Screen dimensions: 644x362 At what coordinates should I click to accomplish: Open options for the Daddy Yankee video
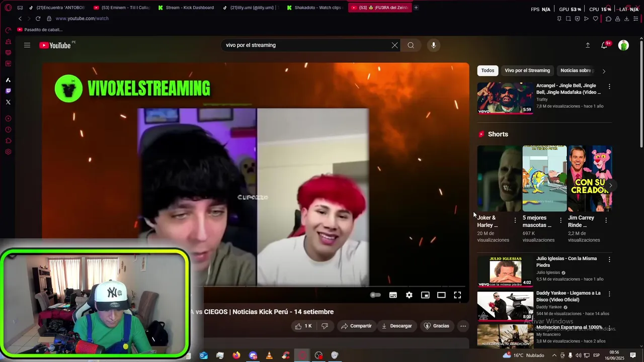click(x=609, y=294)
